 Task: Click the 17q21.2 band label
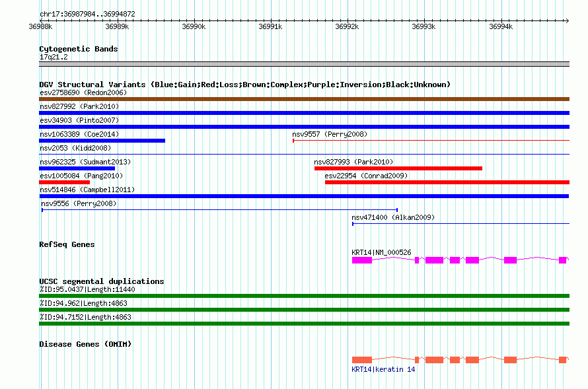[54, 57]
